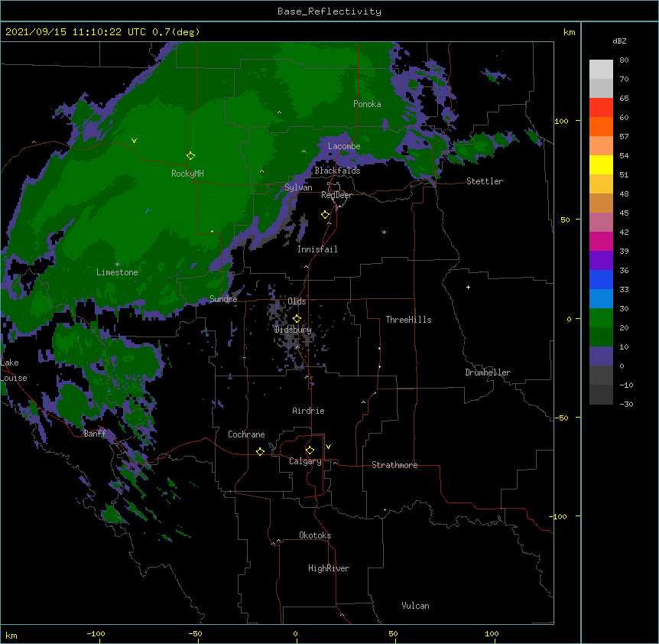Pick the violet 39-36 dBZ legend swatch

[x=601, y=261]
